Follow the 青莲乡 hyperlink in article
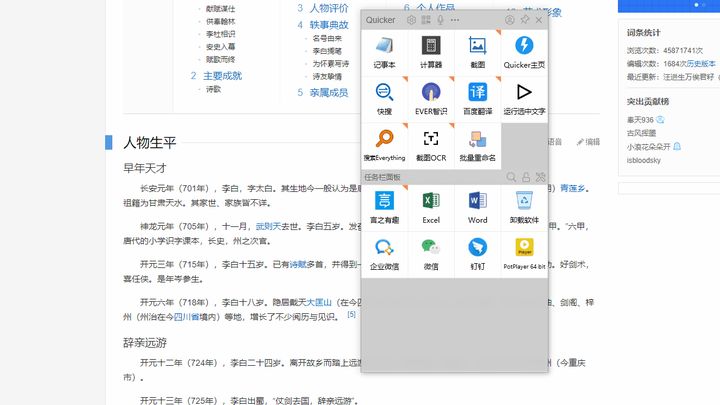This screenshot has height=405, width=720. coord(572,188)
